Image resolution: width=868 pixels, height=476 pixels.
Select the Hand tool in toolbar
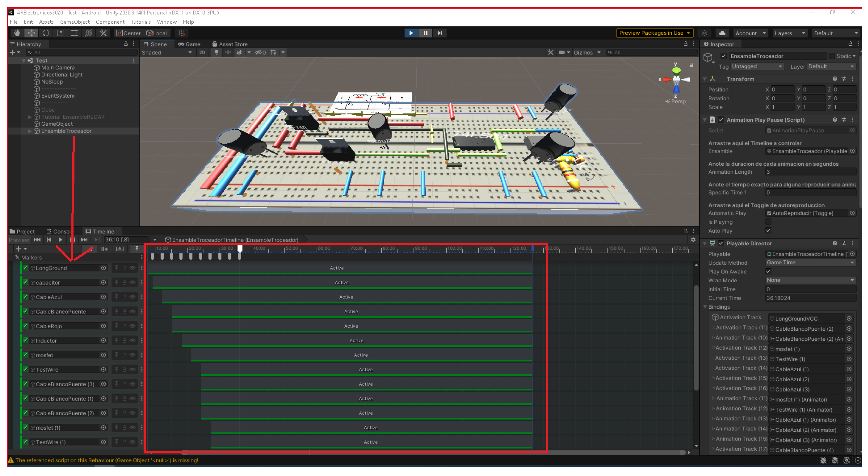(x=17, y=33)
